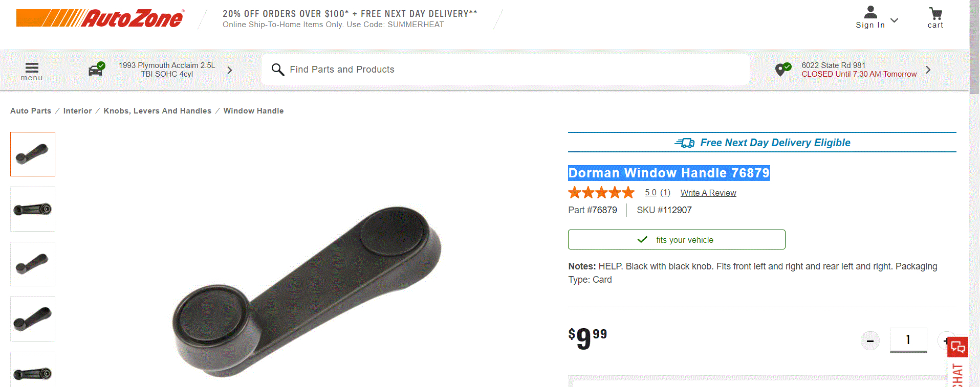
Task: Click the five-star rating display
Action: click(601, 193)
